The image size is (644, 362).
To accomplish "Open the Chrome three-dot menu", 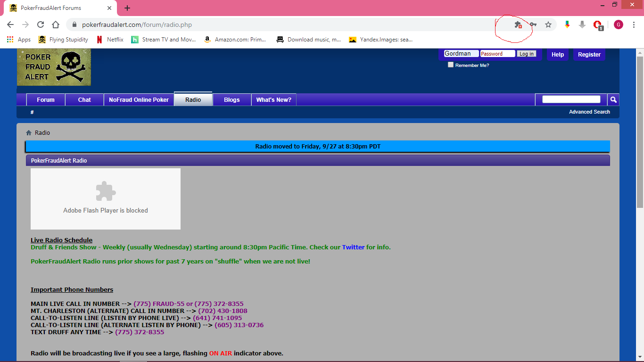I will [x=634, y=25].
